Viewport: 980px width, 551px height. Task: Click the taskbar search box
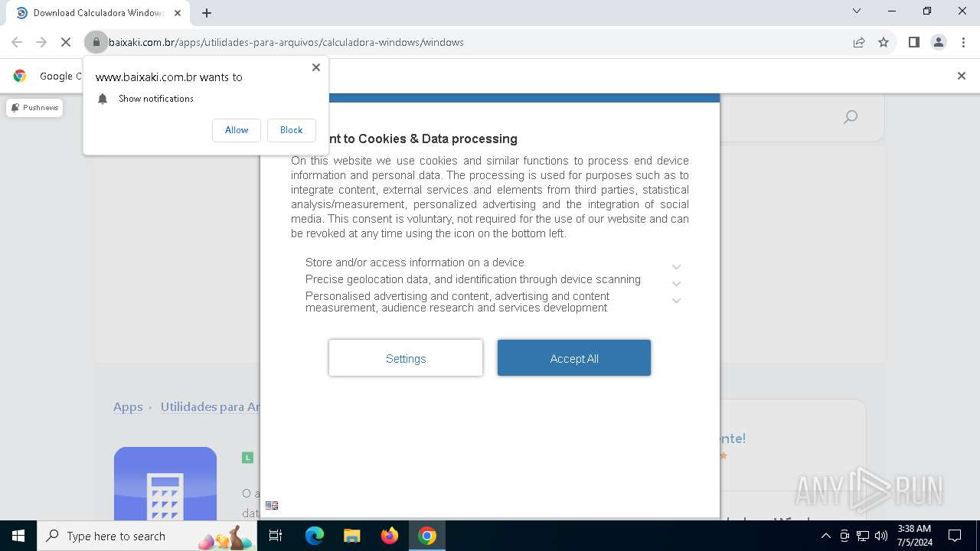coord(147,536)
